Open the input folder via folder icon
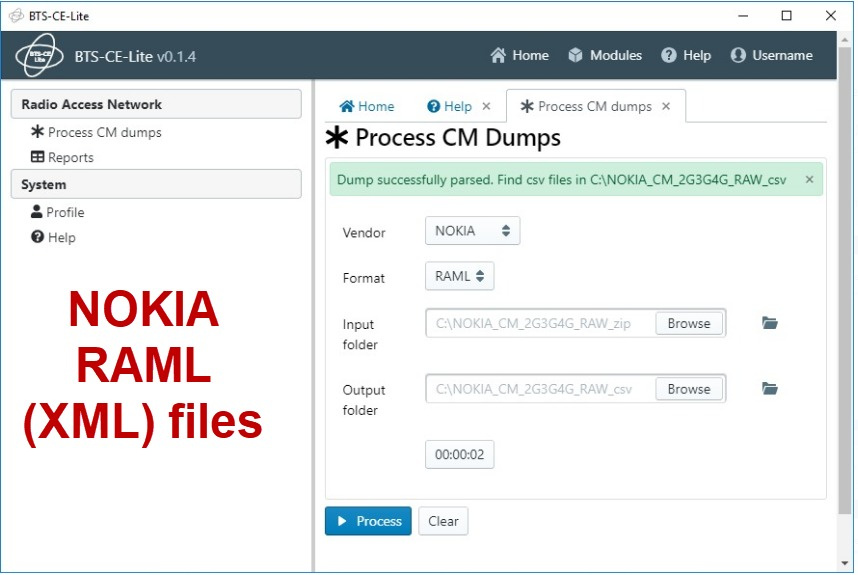The image size is (858, 575). point(769,323)
